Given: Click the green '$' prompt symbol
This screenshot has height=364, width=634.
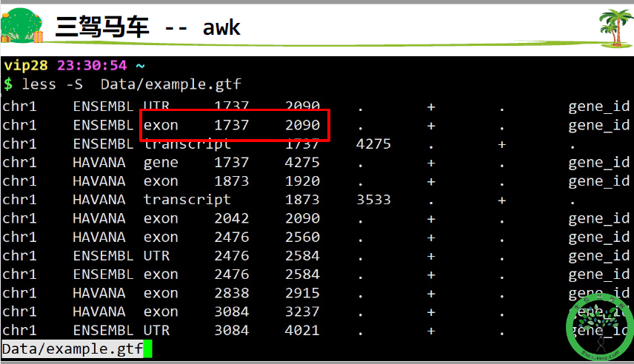Looking at the screenshot, I should pyautogui.click(x=8, y=84).
